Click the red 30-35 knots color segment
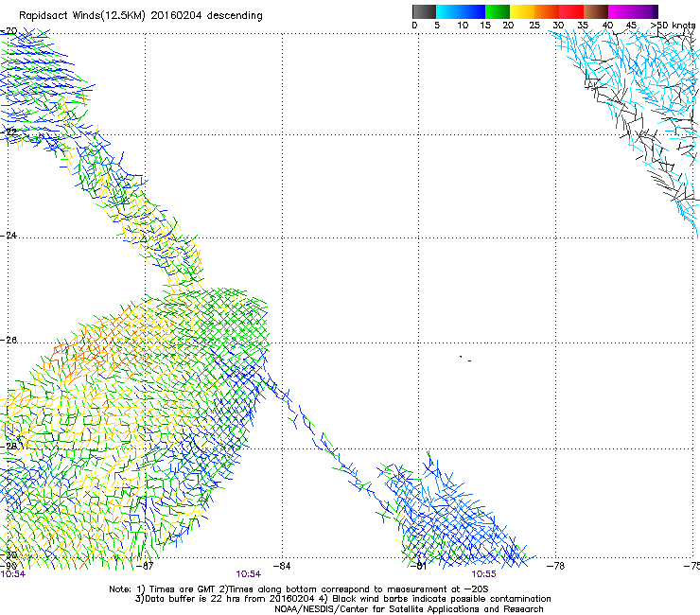The image size is (700, 615). (571, 11)
